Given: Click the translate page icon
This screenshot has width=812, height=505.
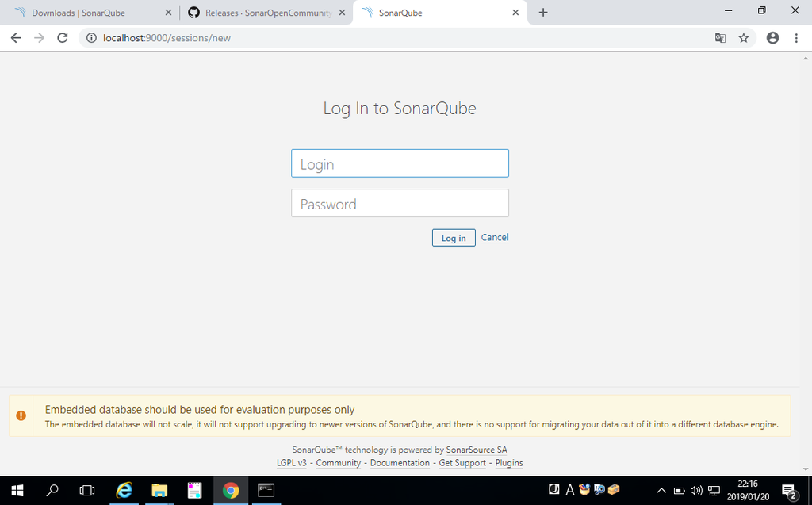Looking at the screenshot, I should [720, 38].
